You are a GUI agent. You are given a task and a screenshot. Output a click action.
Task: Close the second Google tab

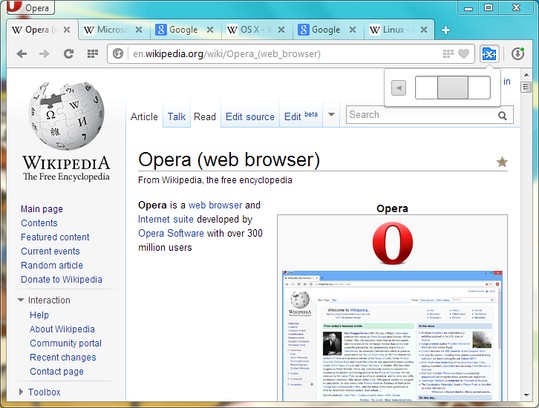coord(353,30)
